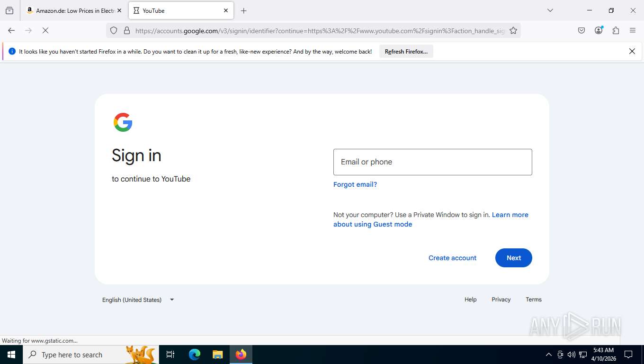Stop loading the current page
This screenshot has width=644, height=364.
tap(45, 30)
